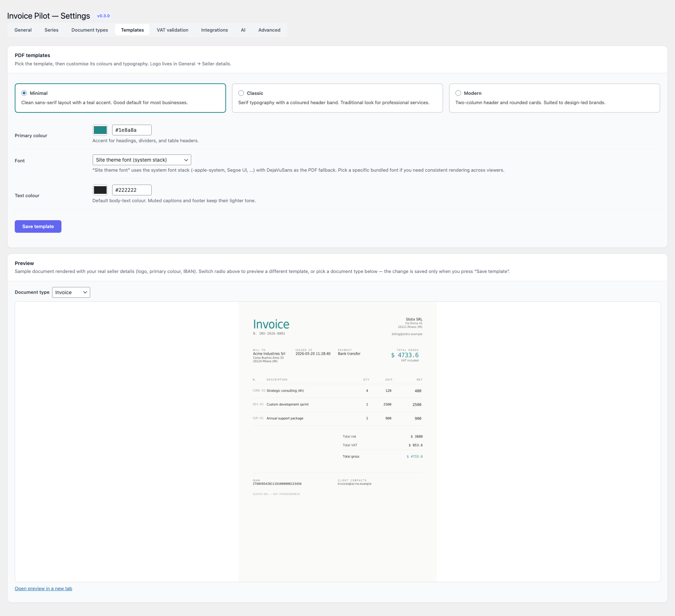675x616 pixels.
Task: Open the Font dropdown Site theme font
Action: coord(142,160)
